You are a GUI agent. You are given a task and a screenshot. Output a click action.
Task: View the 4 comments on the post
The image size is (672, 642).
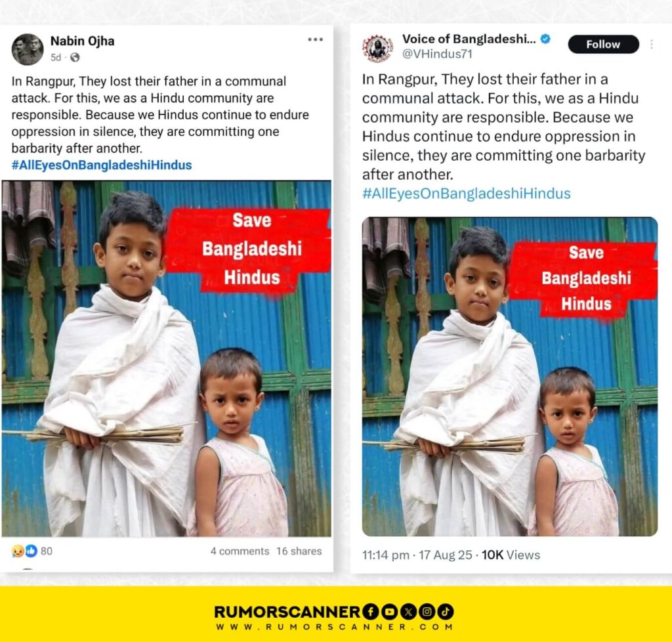click(x=240, y=551)
